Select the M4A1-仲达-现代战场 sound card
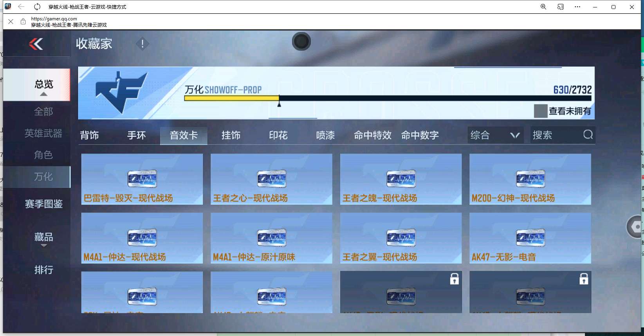Viewport: 644px width, 336px height. click(x=142, y=238)
